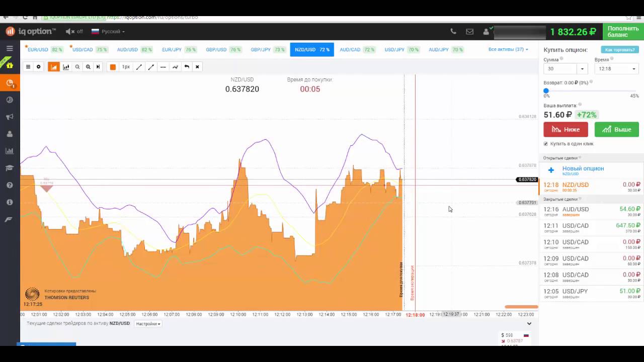
Task: Click the zoom in magnifier icon
Action: coord(88,67)
